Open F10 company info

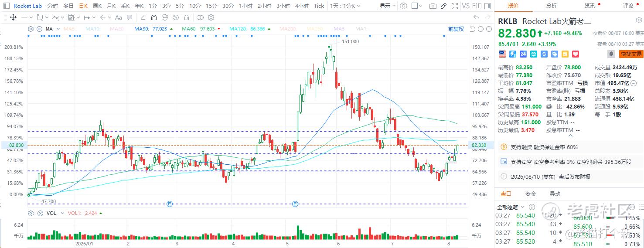click(477, 6)
